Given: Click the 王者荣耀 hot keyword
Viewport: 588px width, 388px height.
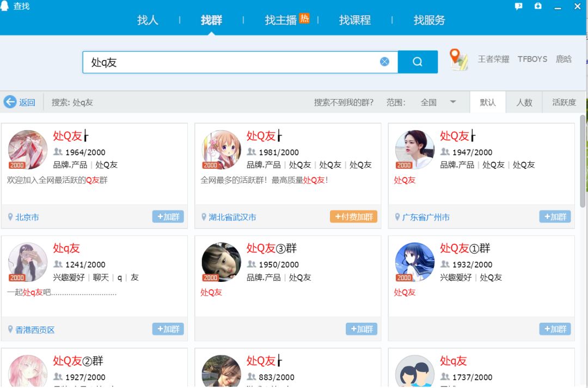Looking at the screenshot, I should [x=493, y=59].
